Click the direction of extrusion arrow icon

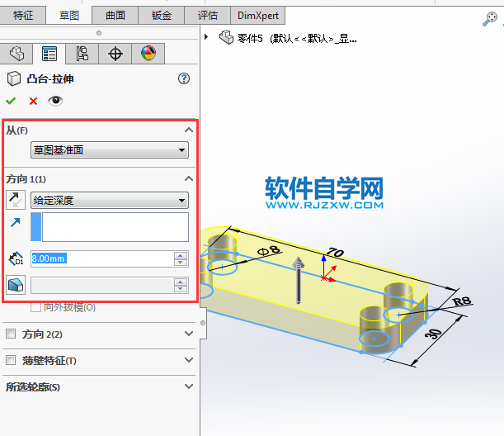(x=16, y=222)
